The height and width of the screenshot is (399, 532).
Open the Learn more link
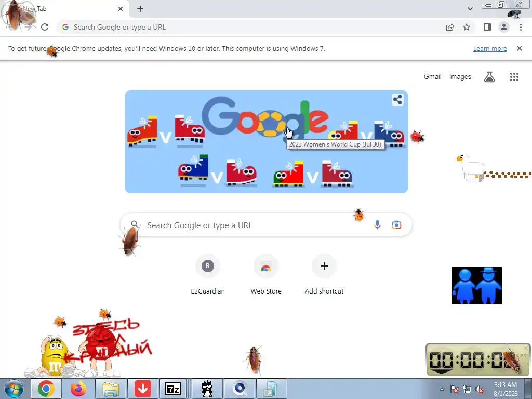coord(490,48)
